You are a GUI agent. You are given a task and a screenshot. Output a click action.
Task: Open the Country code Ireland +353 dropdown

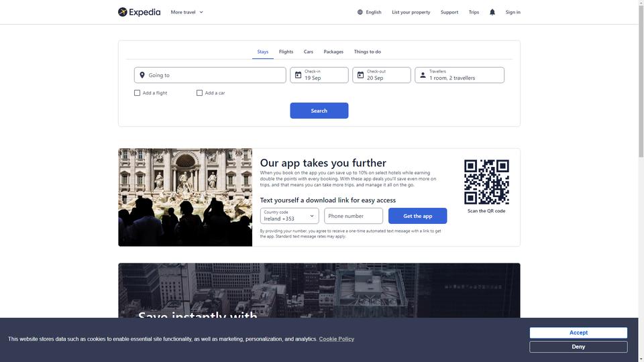pos(290,216)
